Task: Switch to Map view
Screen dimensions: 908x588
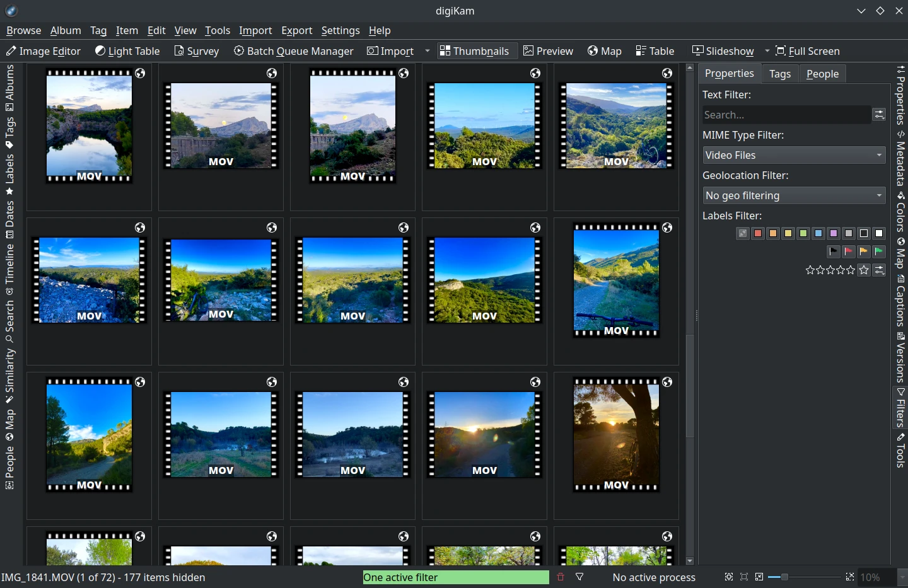Action: tap(604, 51)
